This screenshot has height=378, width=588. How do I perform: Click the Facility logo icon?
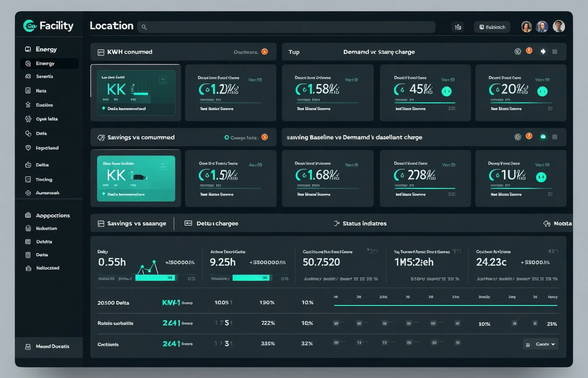click(x=30, y=26)
